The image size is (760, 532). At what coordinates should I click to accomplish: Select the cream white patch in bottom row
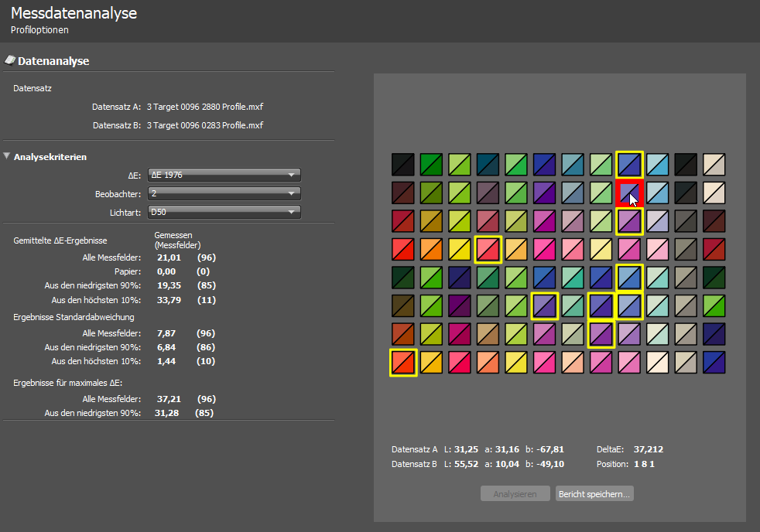click(657, 362)
